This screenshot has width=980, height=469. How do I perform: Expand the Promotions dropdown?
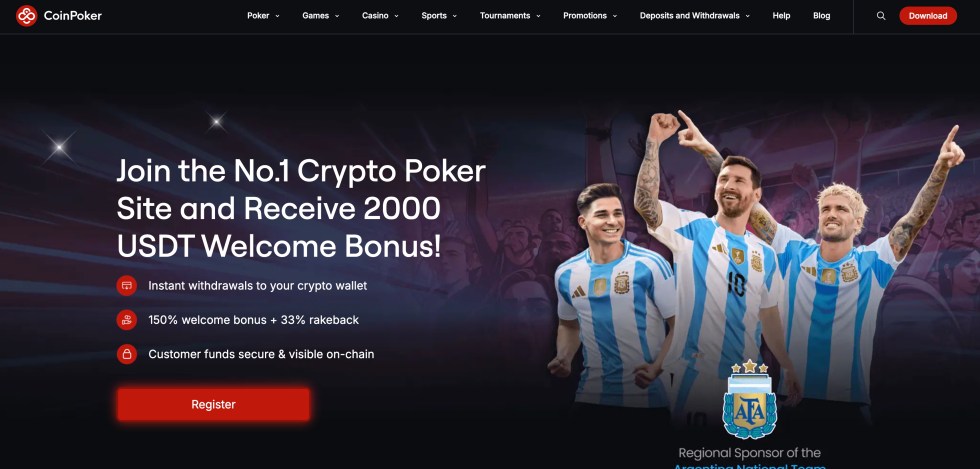590,16
